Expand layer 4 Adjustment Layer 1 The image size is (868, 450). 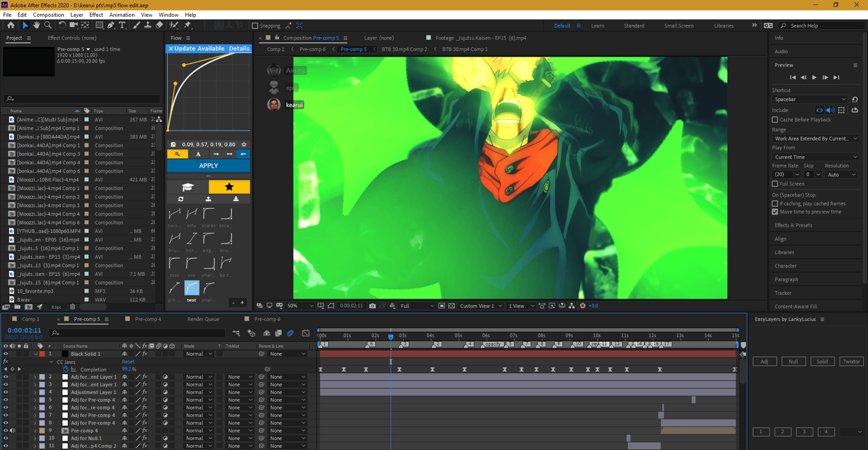click(35, 392)
